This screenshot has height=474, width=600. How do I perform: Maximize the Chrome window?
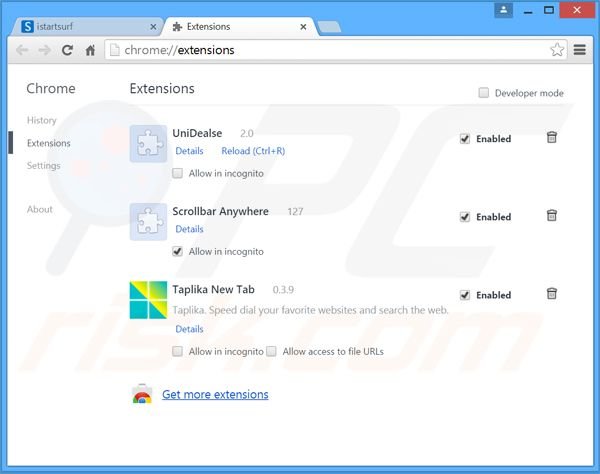pyautogui.click(x=549, y=10)
